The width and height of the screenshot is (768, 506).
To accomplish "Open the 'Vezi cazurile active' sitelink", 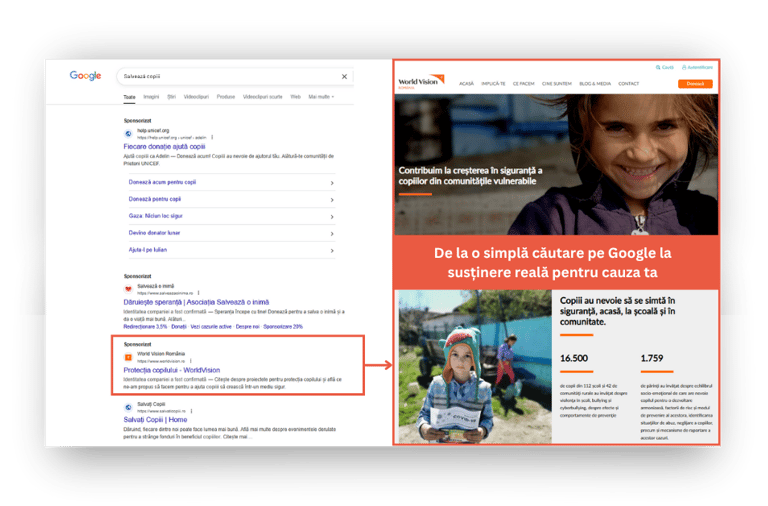I will coord(211,327).
